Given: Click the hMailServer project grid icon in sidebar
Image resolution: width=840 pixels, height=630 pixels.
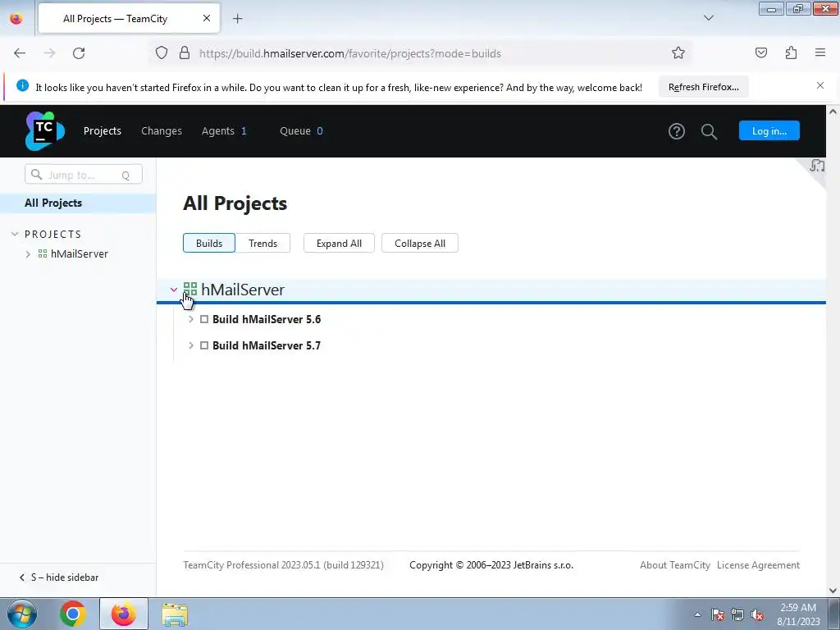Looking at the screenshot, I should coord(43,254).
